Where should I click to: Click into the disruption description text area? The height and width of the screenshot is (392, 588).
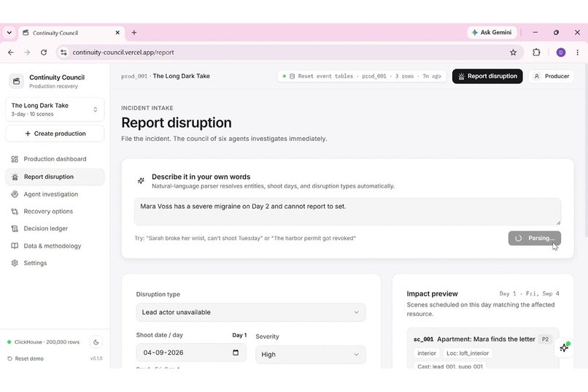348,212
